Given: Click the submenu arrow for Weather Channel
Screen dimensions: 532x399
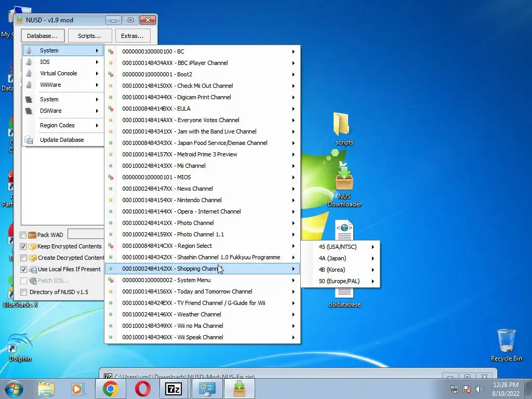Looking at the screenshot, I should pyautogui.click(x=293, y=314).
